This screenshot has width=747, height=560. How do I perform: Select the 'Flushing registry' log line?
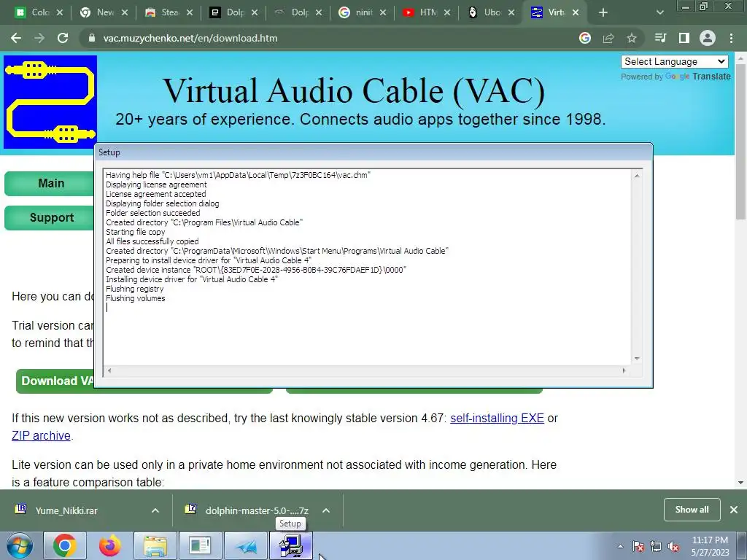[134, 289]
